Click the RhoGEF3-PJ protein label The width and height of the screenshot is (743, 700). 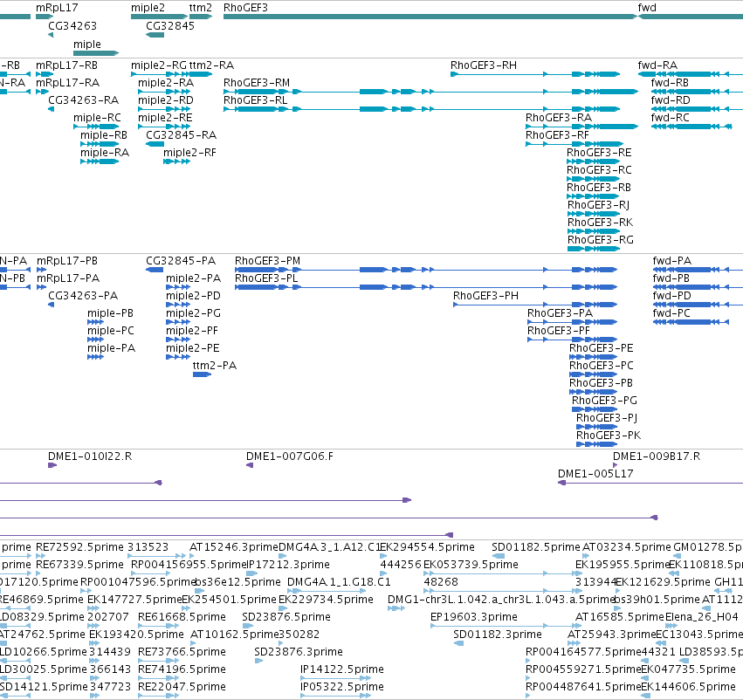pyautogui.click(x=607, y=417)
